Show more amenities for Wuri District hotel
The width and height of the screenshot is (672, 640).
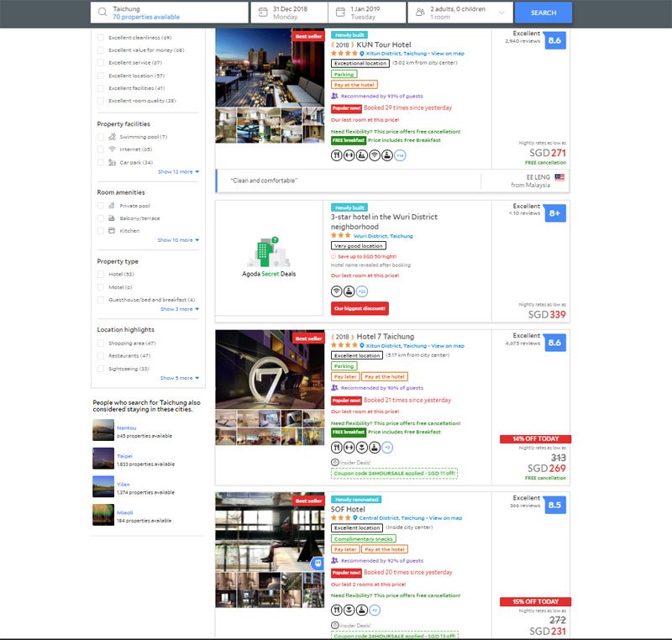click(x=362, y=291)
